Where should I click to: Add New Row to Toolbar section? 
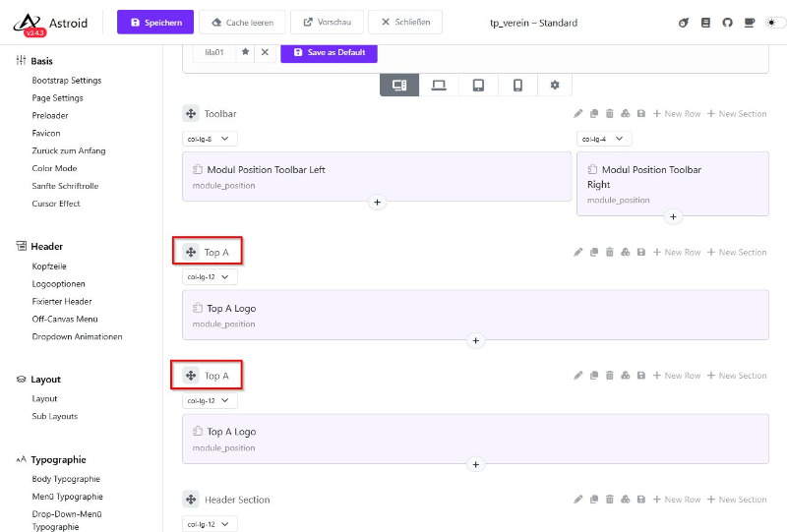[677, 114]
